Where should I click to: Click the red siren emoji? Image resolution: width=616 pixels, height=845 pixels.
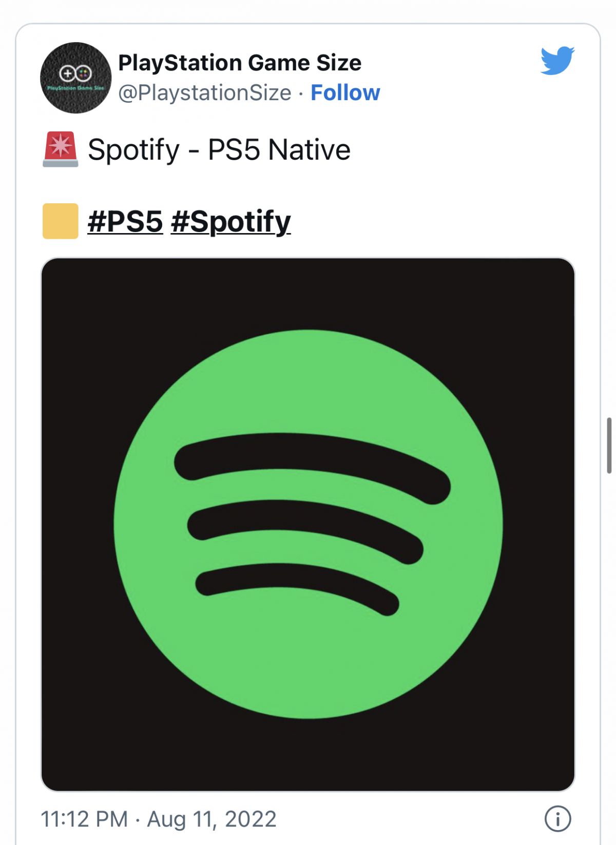[61, 149]
